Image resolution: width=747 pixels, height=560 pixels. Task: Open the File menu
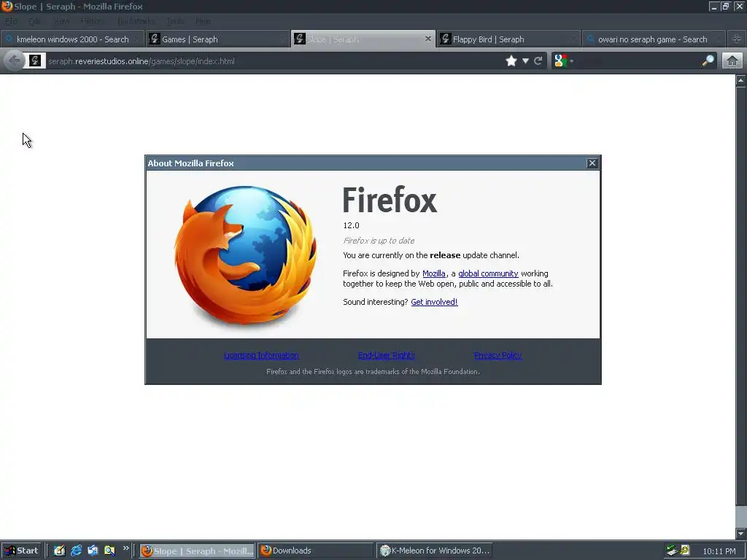[11, 21]
